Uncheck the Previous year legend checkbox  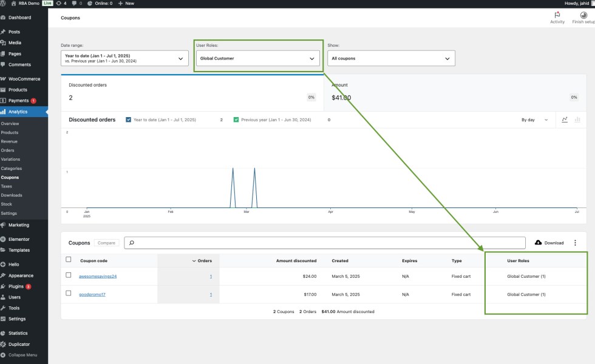tap(236, 120)
